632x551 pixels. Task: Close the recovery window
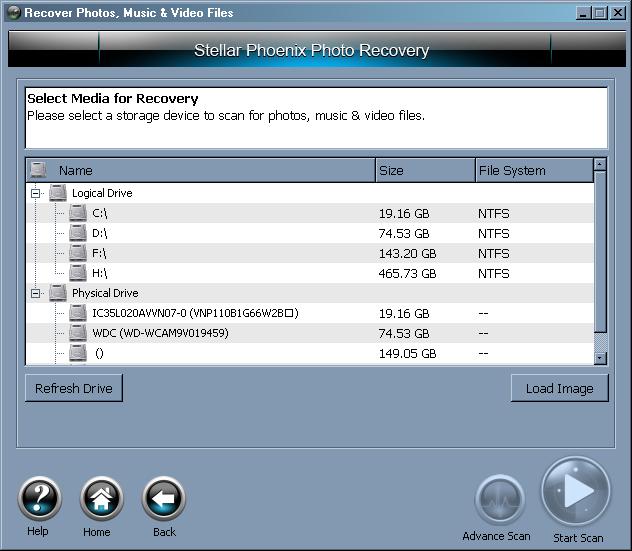pos(617,13)
